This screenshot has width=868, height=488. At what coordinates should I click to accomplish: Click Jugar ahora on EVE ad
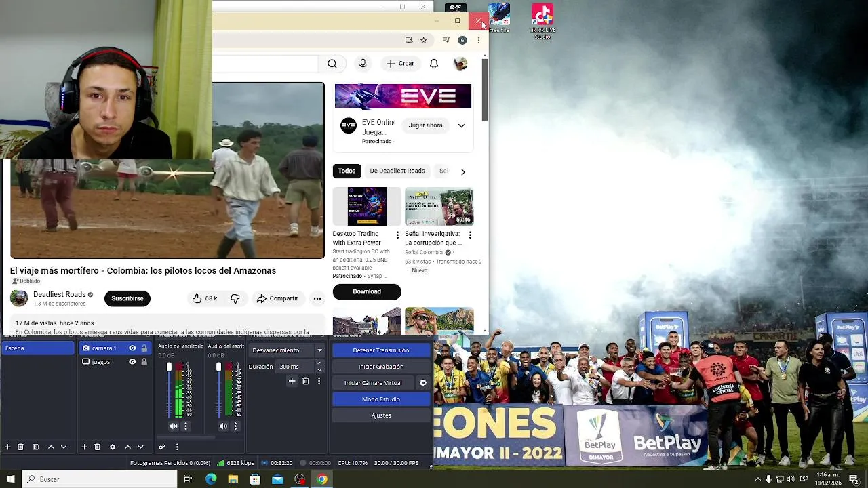click(425, 125)
